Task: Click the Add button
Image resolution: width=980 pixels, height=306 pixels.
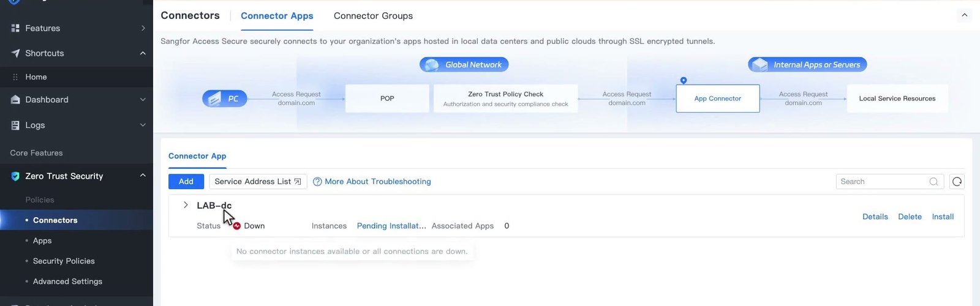Action: [186, 182]
